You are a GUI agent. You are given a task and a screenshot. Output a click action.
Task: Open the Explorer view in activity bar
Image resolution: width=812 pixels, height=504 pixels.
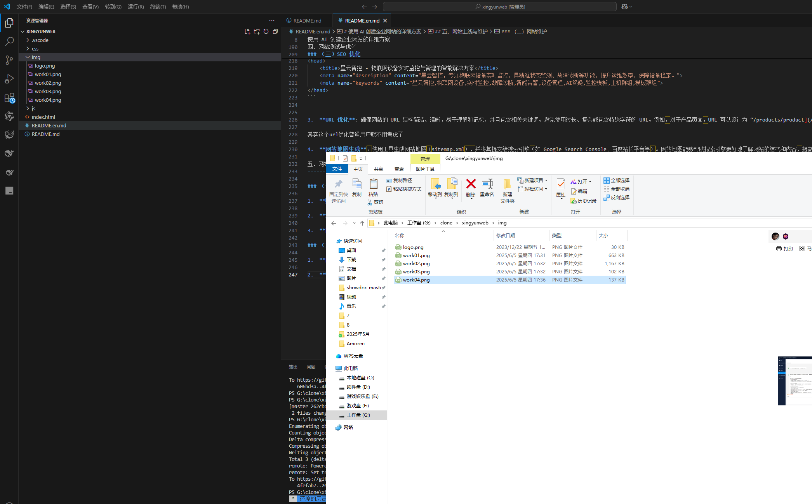[9, 23]
